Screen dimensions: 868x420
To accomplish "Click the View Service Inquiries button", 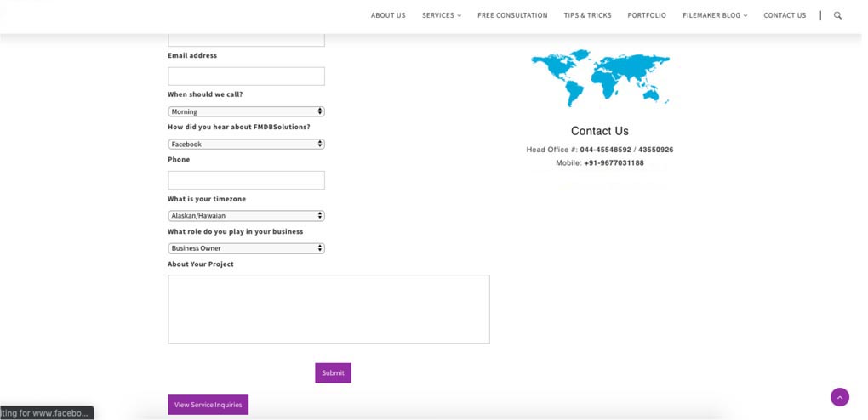I will coord(208,405).
